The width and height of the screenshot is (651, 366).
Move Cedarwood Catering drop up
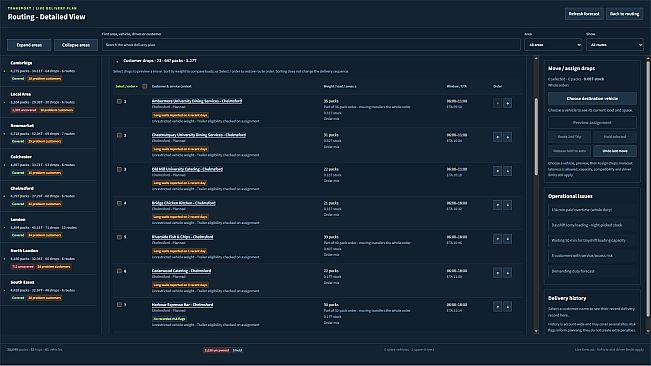497,273
